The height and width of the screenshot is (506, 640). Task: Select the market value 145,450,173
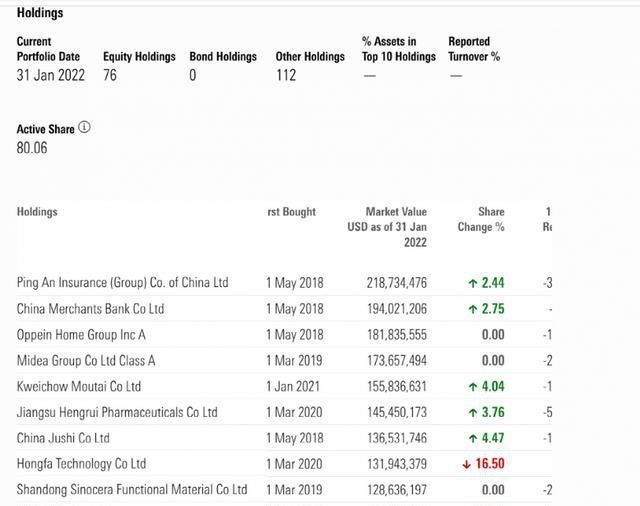pyautogui.click(x=397, y=412)
